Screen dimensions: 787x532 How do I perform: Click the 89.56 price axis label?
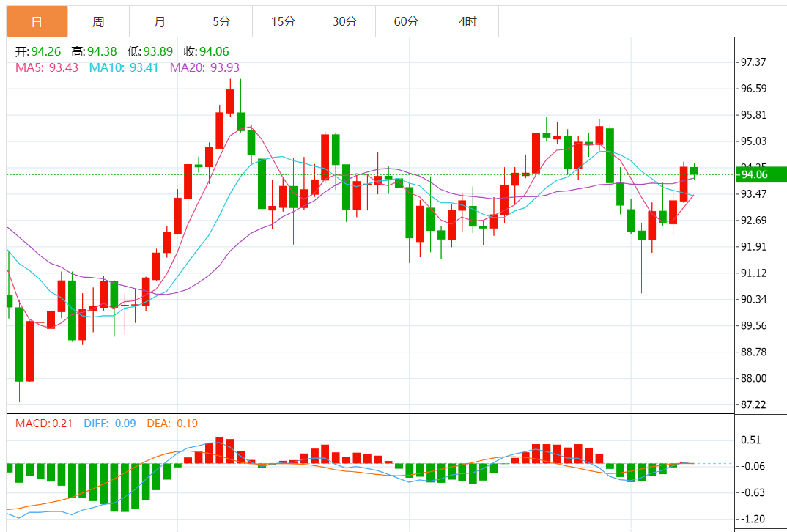pos(754,326)
